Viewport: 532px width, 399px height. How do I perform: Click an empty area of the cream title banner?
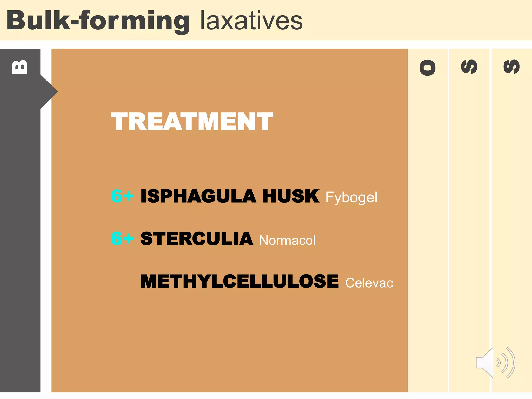point(416,20)
